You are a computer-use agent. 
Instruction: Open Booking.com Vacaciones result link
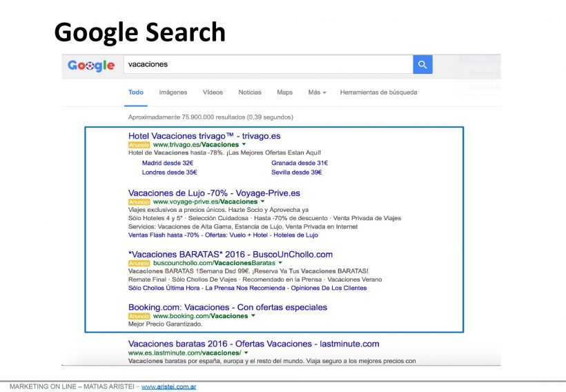pos(228,307)
